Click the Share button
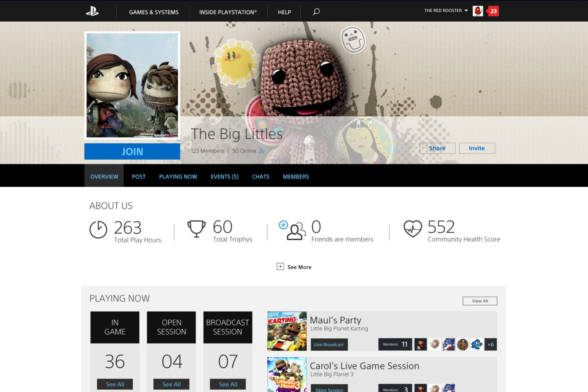Image resolution: width=588 pixels, height=392 pixels. click(x=437, y=148)
